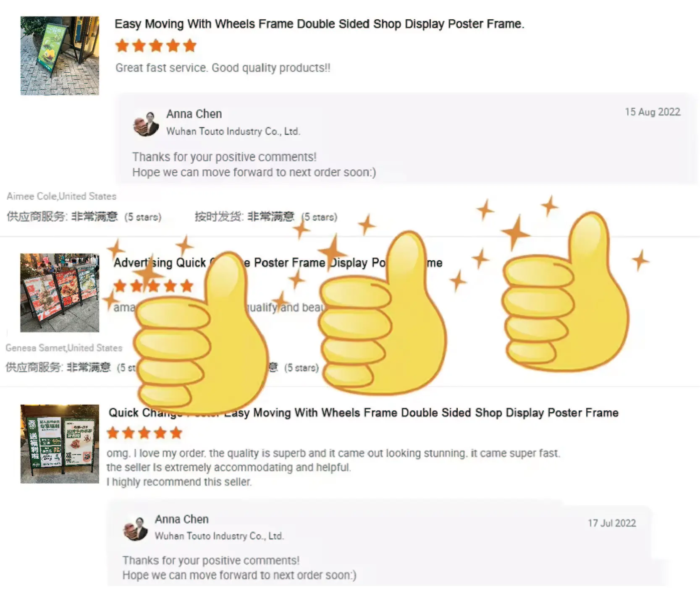Click the 15 Aug 2022 date
Viewport: 700px width, 596px height.
653,112
